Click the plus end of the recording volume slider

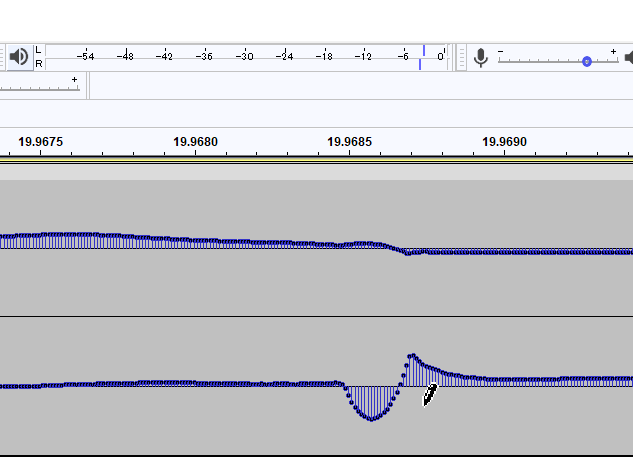pyautogui.click(x=613, y=50)
